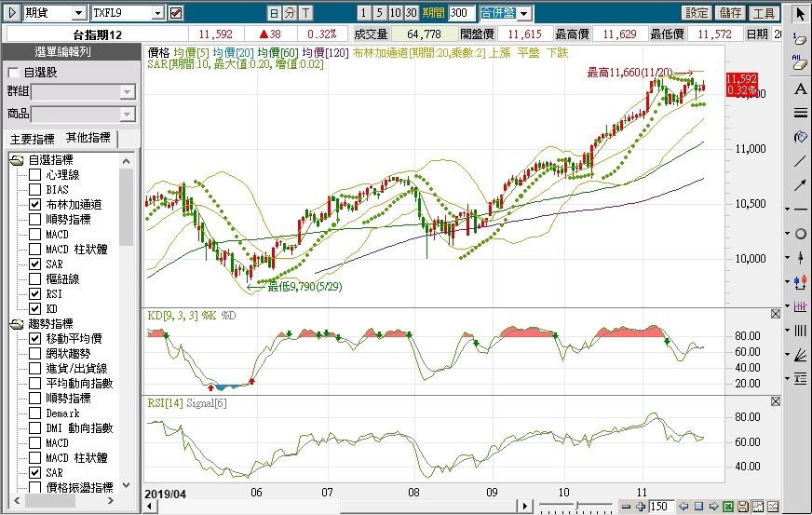Click the plus zoom-in icon
This screenshot has height=515, width=812.
640,507
